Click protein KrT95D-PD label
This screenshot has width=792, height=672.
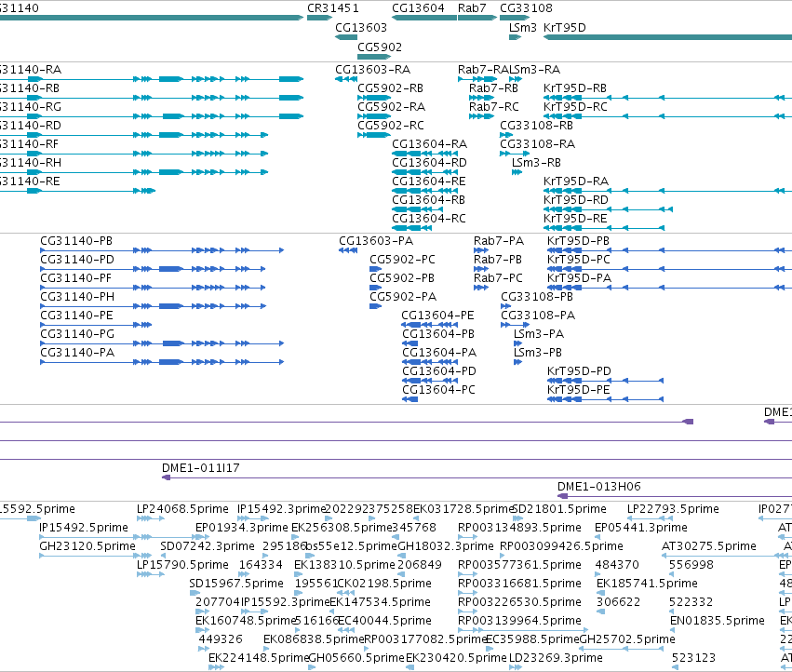coord(579,372)
